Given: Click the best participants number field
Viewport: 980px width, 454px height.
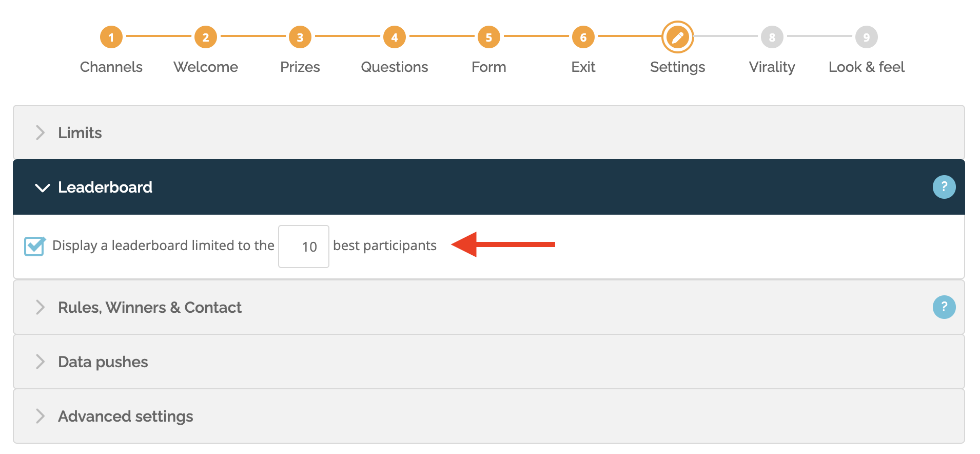Looking at the screenshot, I should click(x=304, y=247).
